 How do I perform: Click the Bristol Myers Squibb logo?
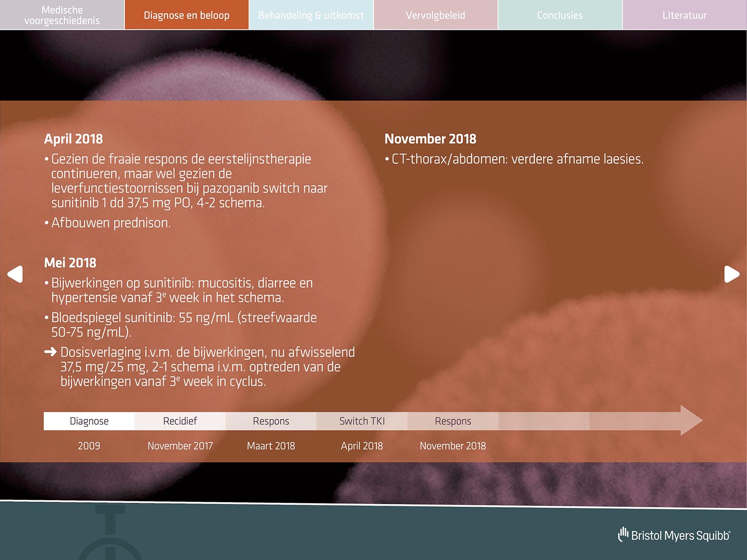click(x=674, y=535)
